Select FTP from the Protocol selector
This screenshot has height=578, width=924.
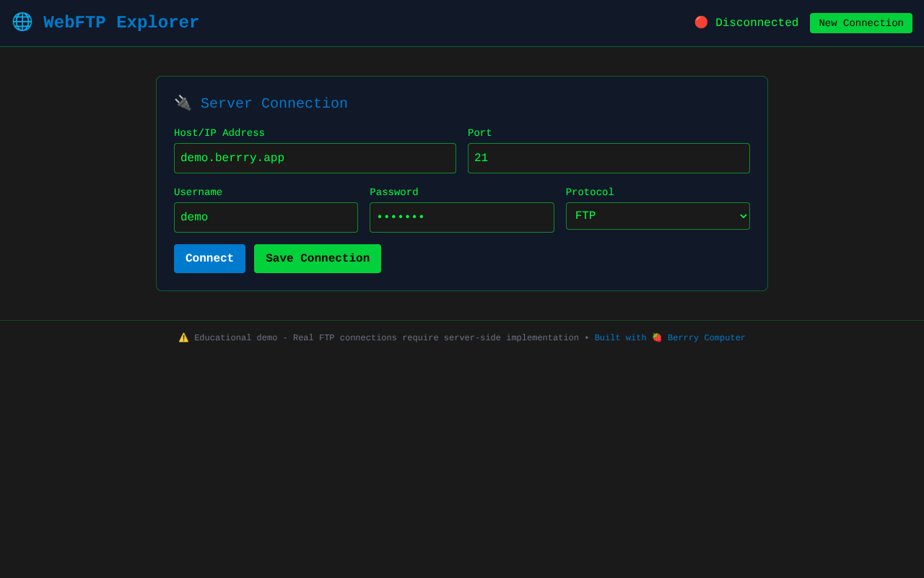[x=658, y=215]
